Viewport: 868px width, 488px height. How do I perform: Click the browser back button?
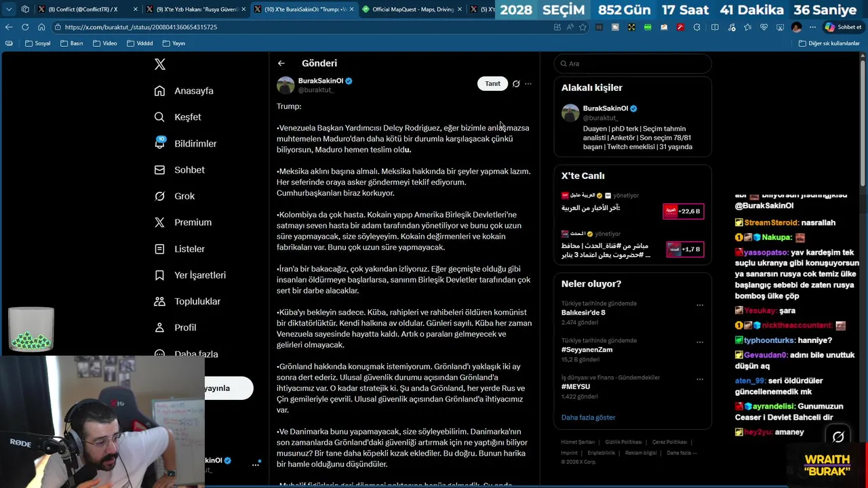pyautogui.click(x=9, y=27)
